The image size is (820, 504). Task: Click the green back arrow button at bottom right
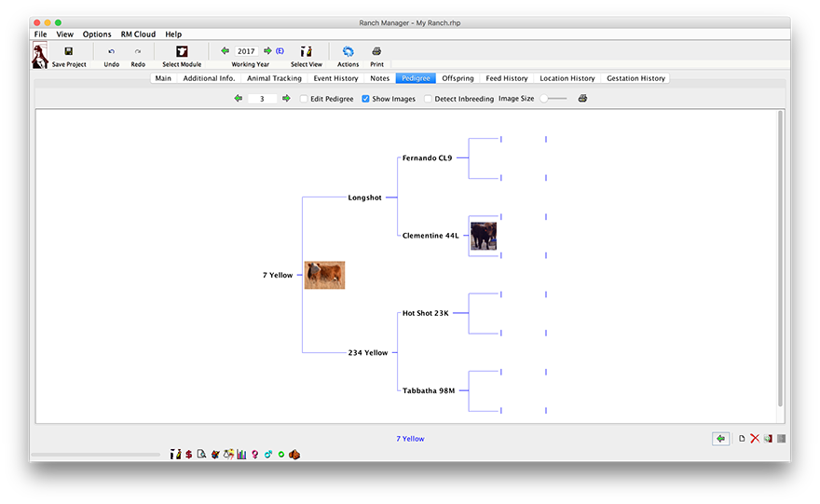720,439
